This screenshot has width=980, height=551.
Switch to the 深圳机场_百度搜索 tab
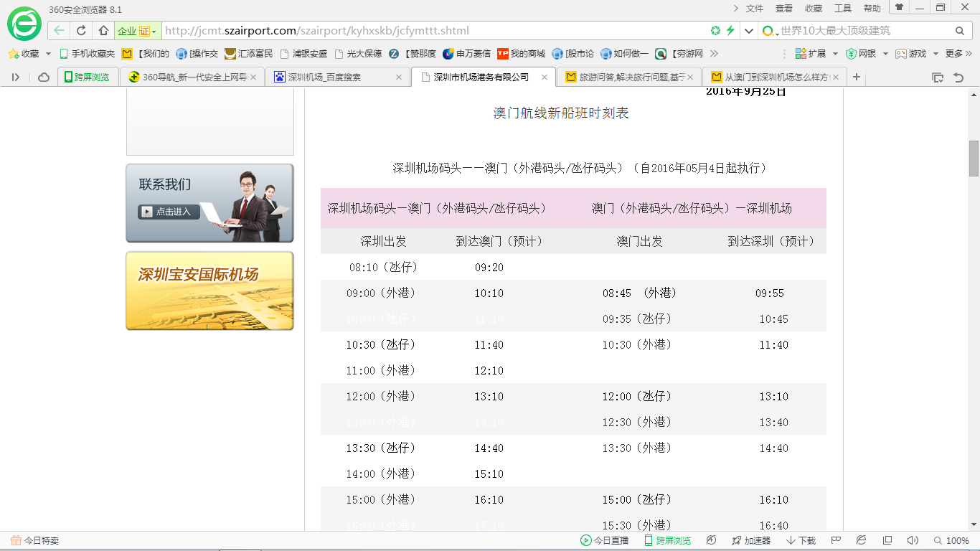[x=338, y=77]
